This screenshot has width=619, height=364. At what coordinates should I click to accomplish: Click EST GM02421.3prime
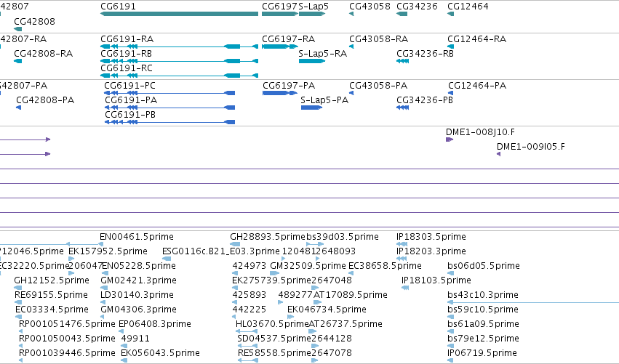tap(138, 280)
